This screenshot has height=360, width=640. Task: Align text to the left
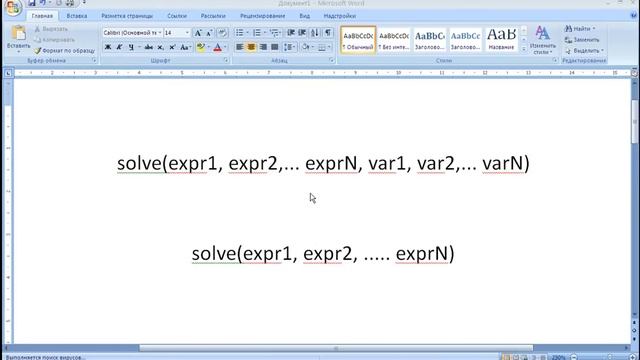point(240,47)
